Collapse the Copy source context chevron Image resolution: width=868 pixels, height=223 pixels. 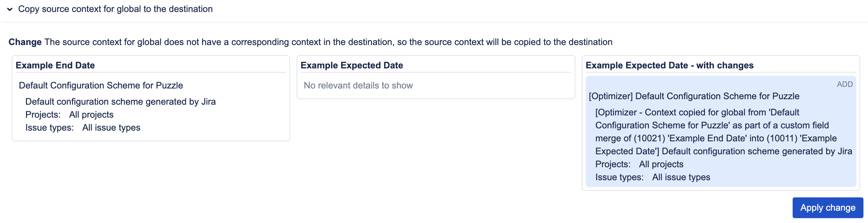coord(10,9)
